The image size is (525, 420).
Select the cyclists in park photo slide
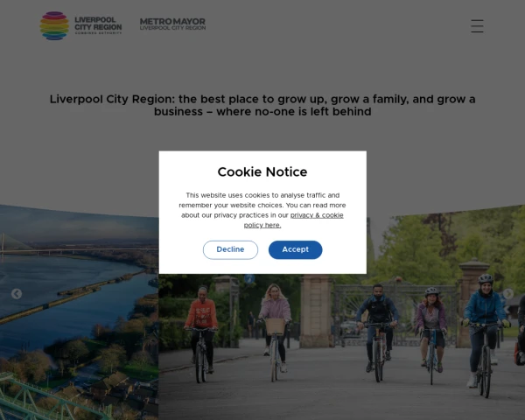[342, 346]
